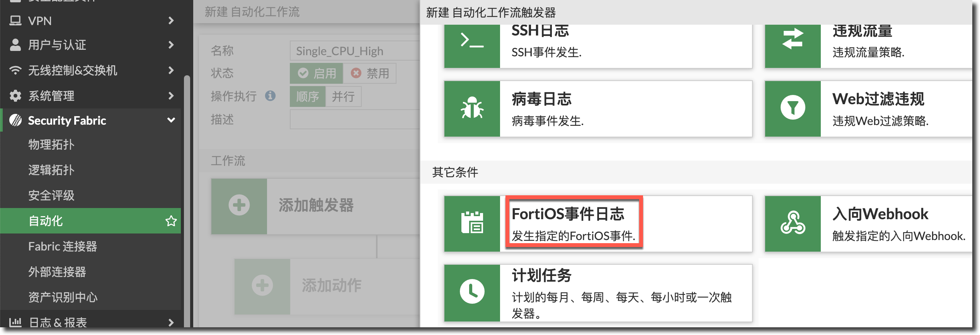Screen dimensions: 980x335
Task: Switch action execution to 并行
Action: [343, 96]
